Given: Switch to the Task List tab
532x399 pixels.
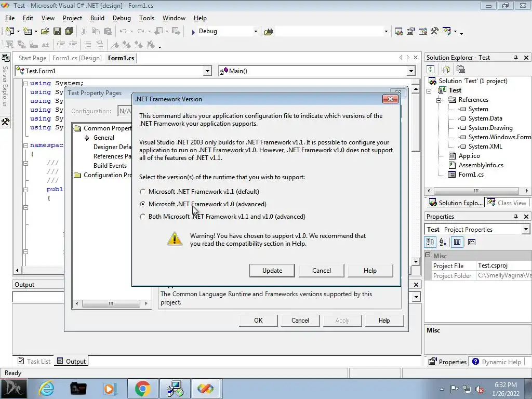Looking at the screenshot, I should tap(34, 362).
